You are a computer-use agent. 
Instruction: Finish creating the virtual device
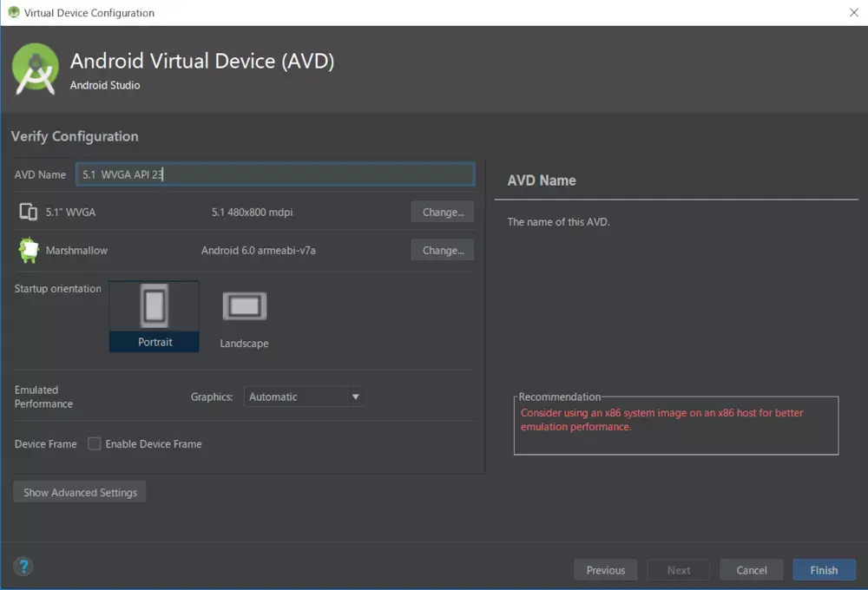click(825, 570)
